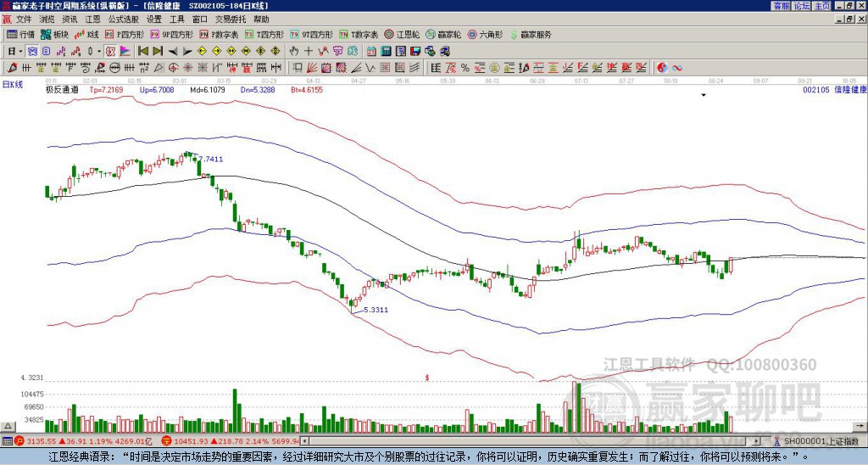Click the 5.3311 low price label
Image resolution: width=868 pixels, height=465 pixels.
tap(376, 310)
